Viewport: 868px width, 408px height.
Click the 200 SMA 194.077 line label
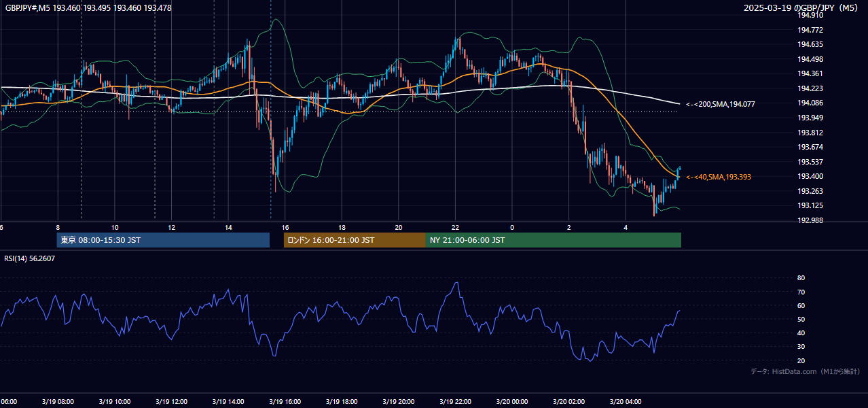pyautogui.click(x=721, y=104)
